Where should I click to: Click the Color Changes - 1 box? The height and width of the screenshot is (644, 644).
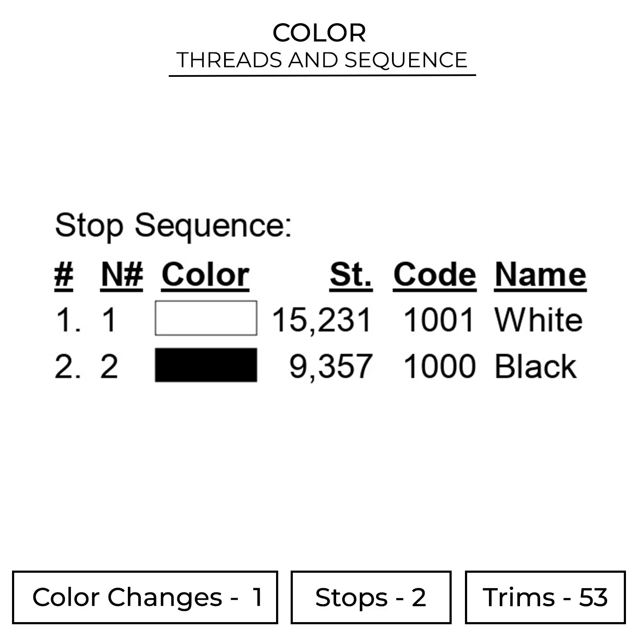pos(145,597)
